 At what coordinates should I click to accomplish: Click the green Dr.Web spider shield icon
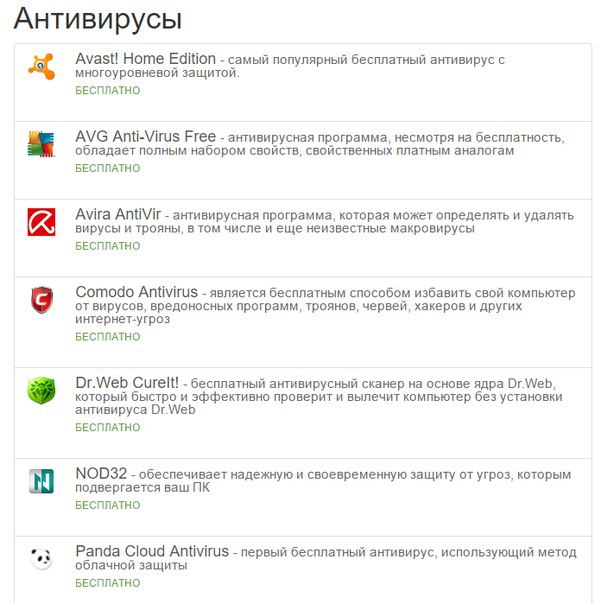click(x=42, y=391)
